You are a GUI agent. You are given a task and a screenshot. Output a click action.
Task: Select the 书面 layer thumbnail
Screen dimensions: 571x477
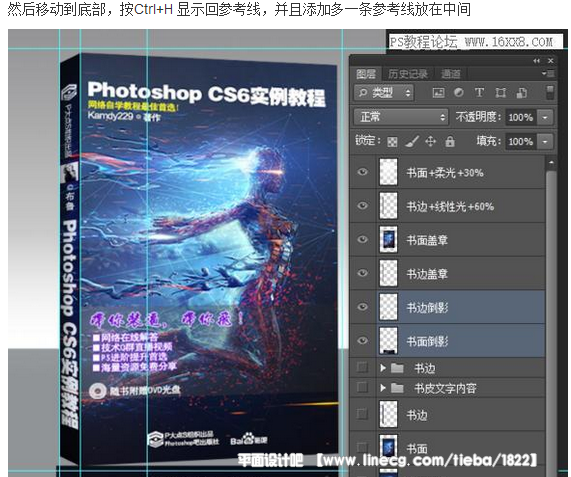click(388, 447)
